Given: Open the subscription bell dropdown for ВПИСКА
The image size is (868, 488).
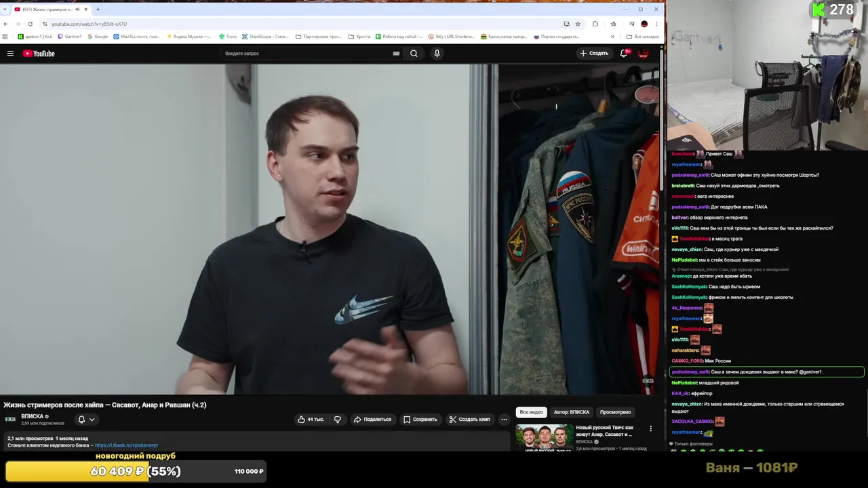Looking at the screenshot, I should click(x=85, y=420).
